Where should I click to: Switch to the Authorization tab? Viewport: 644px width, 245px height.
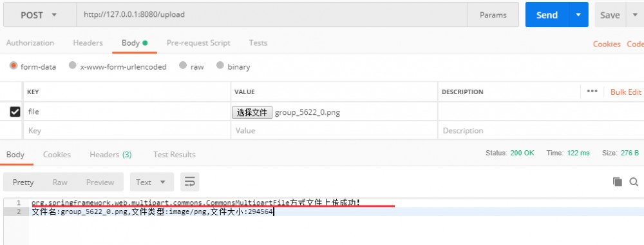pyautogui.click(x=30, y=43)
